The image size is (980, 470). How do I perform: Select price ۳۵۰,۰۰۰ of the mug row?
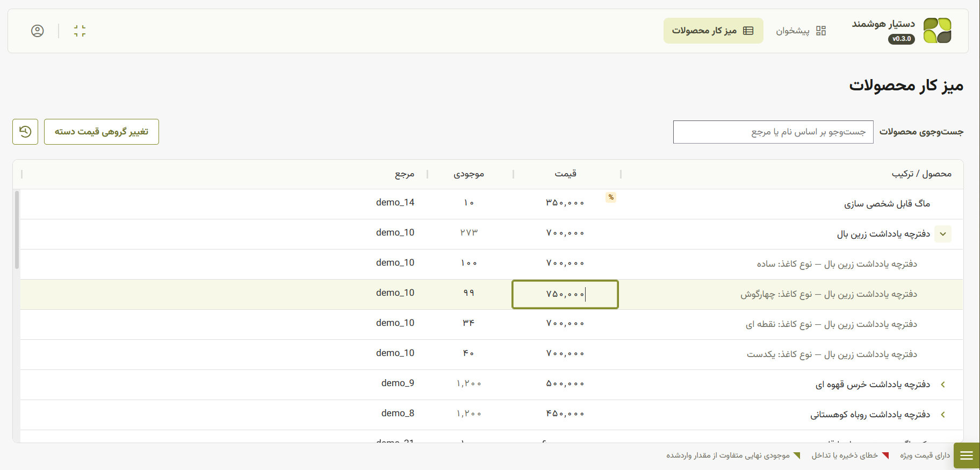(x=565, y=203)
